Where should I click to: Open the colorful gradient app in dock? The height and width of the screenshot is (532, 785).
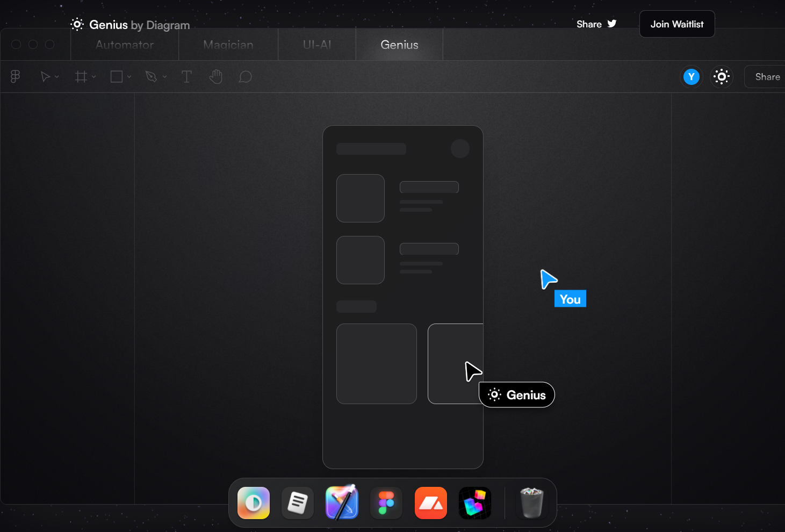(254, 503)
